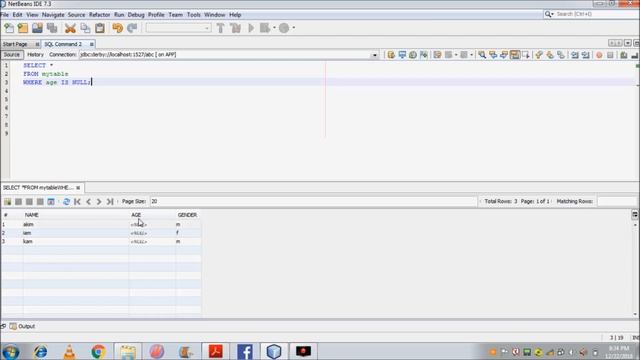Open the Debug menu
The height and width of the screenshot is (360, 640).
coord(136,15)
